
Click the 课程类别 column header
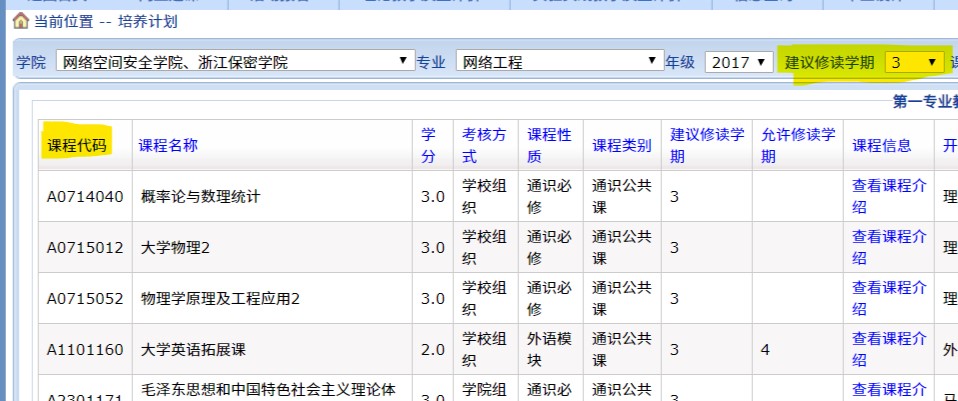point(621,145)
